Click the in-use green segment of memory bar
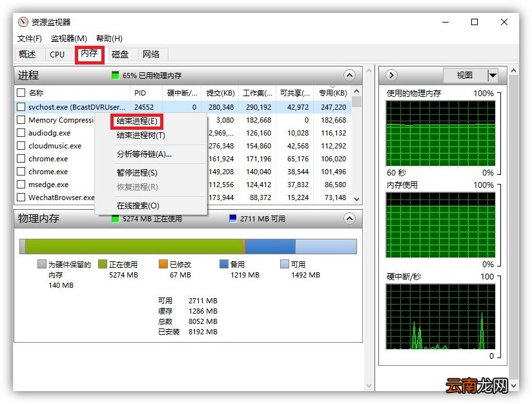Screen dimensions: 532x404 pos(134,247)
